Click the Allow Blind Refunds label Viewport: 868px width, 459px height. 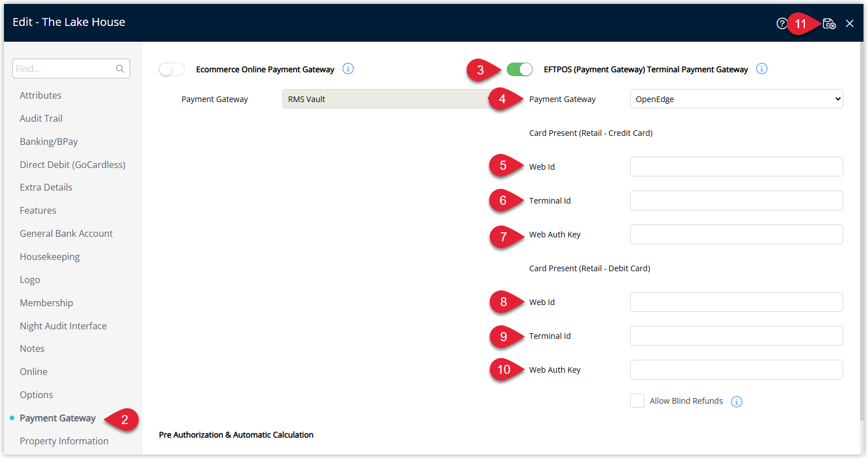pos(686,401)
